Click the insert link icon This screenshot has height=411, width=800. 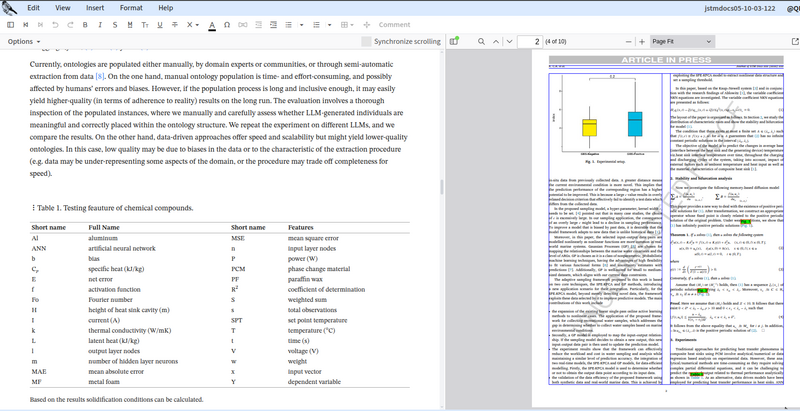[243, 24]
